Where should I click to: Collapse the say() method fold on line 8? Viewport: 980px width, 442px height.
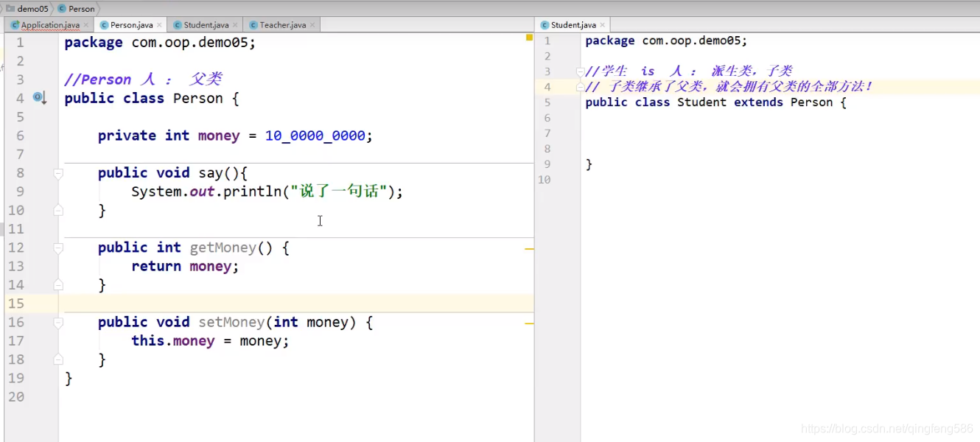tap(58, 174)
